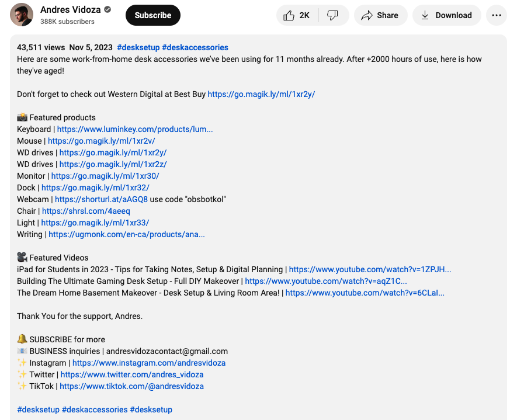The width and height of the screenshot is (517, 420).
Task: Open the Ultimate Gaming Desk Setup video link
Action: 326,281
